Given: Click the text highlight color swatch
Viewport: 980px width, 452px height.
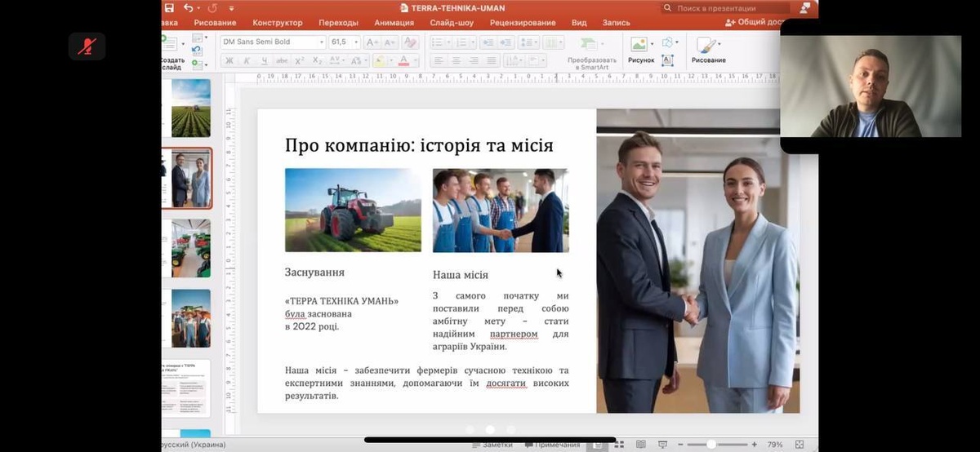Looking at the screenshot, I should (x=379, y=61).
